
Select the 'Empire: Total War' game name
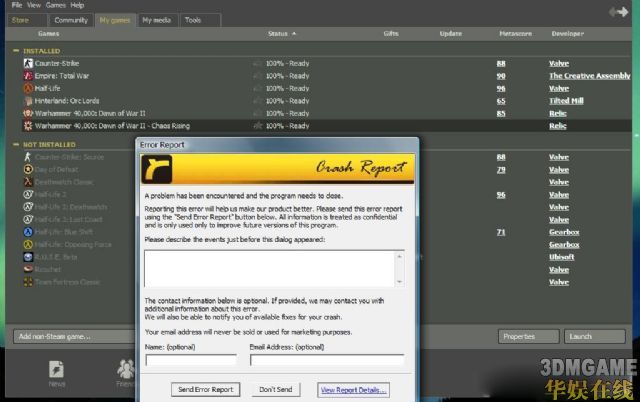tap(62, 76)
